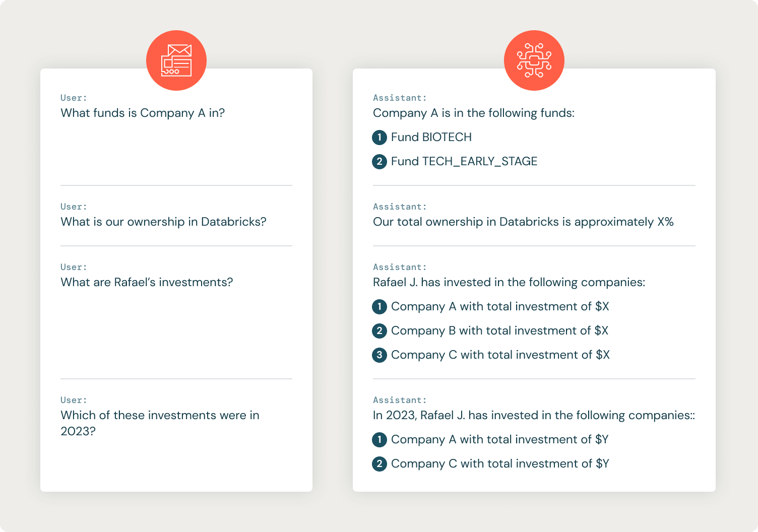
Task: Click 'Rafael J. has invested in the following companies:'
Action: [509, 282]
